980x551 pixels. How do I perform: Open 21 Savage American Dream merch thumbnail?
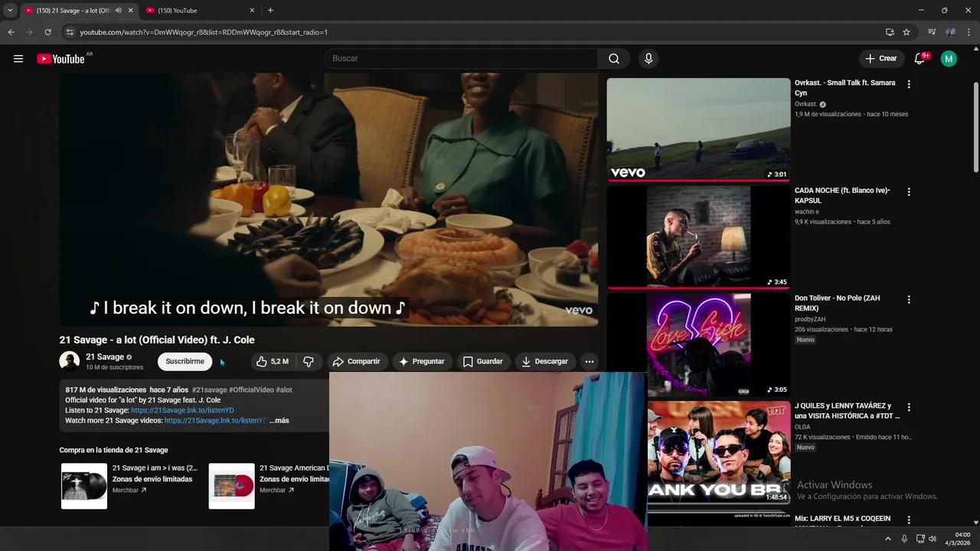232,486
